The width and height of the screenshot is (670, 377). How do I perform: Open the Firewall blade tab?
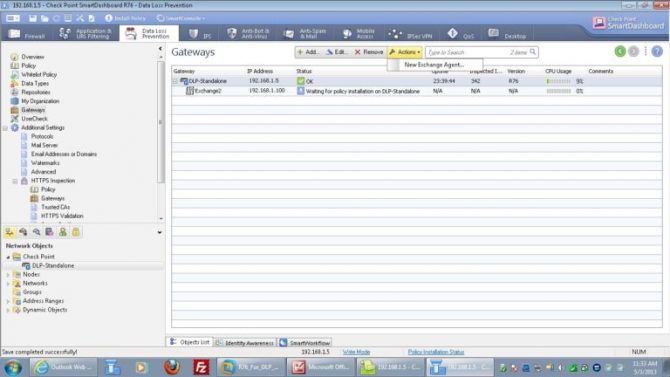pos(26,34)
